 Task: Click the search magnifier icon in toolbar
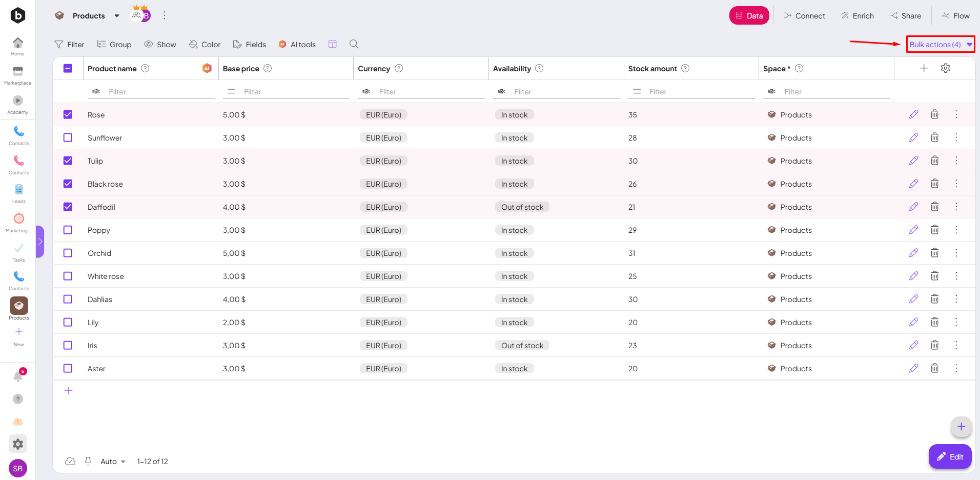(354, 44)
